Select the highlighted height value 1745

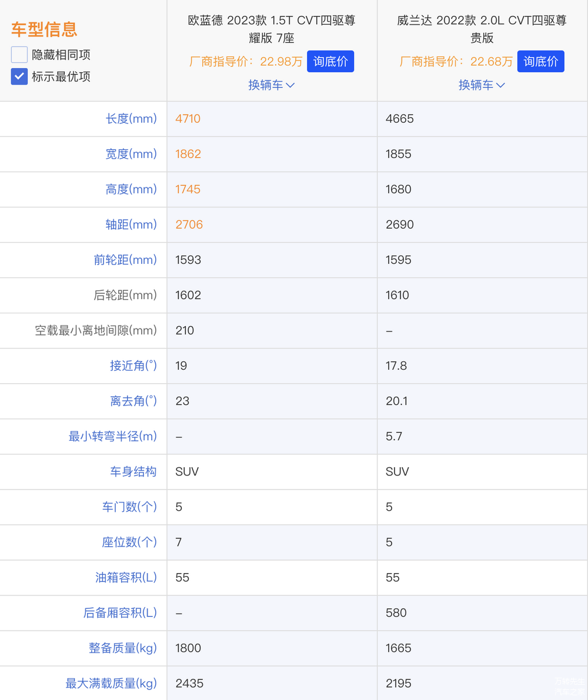pos(188,189)
